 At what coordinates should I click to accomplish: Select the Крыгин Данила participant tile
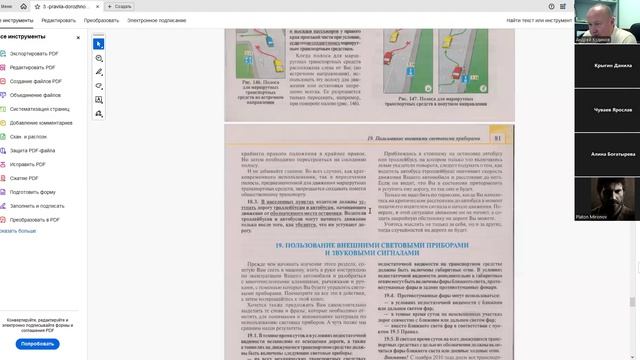click(x=607, y=66)
